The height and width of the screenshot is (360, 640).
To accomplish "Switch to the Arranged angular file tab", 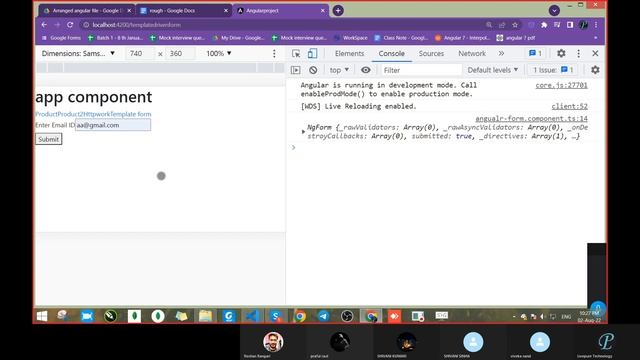I will coord(86,11).
